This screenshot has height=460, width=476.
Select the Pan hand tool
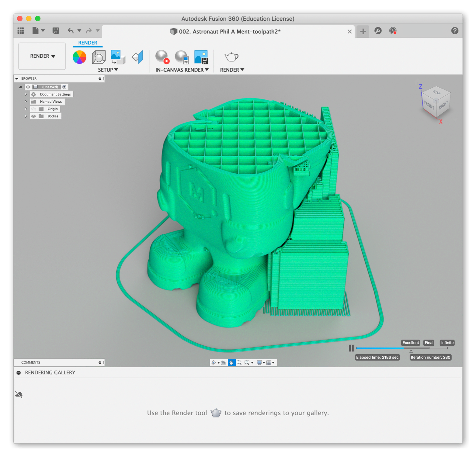tap(231, 362)
